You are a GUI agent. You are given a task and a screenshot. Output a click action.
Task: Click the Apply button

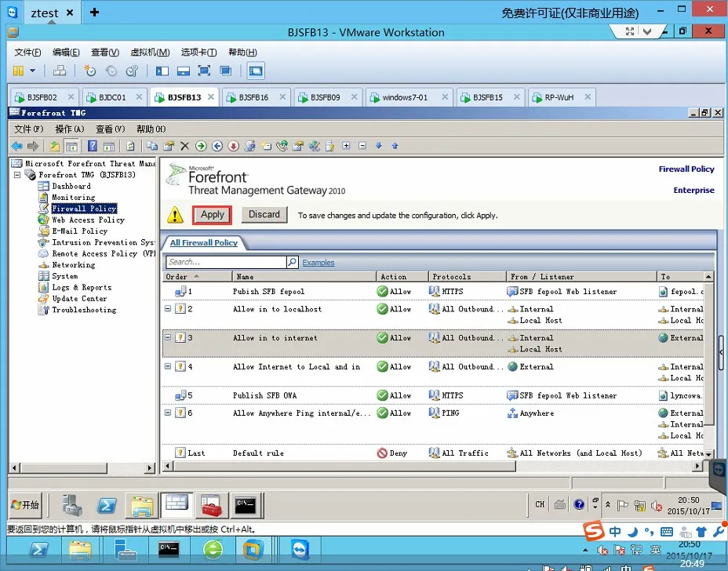[212, 215]
